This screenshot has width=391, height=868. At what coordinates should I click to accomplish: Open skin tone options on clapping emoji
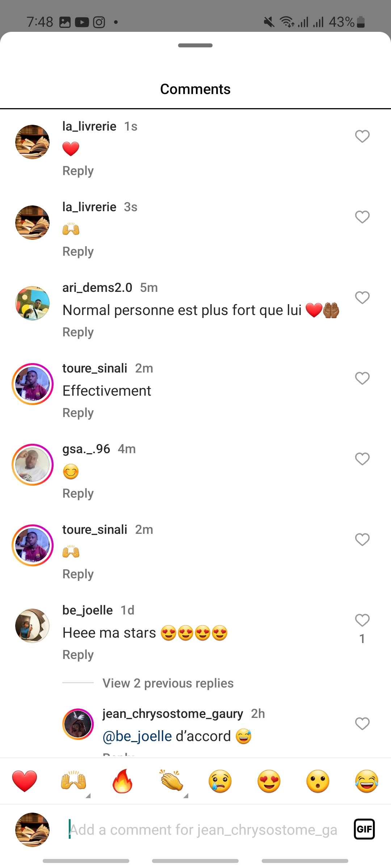tap(186, 796)
